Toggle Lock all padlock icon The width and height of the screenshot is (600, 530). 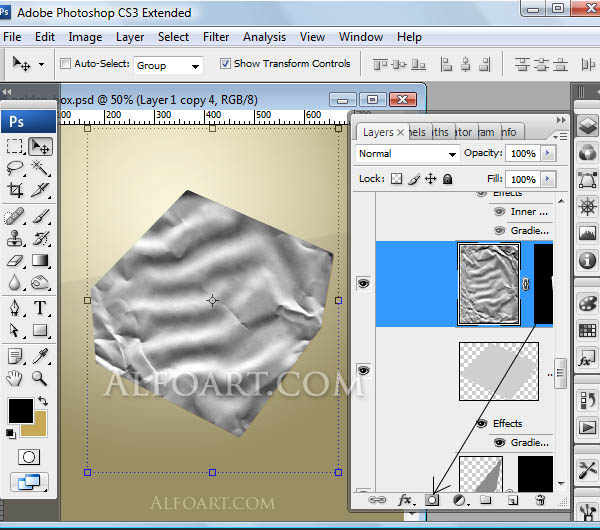447,179
